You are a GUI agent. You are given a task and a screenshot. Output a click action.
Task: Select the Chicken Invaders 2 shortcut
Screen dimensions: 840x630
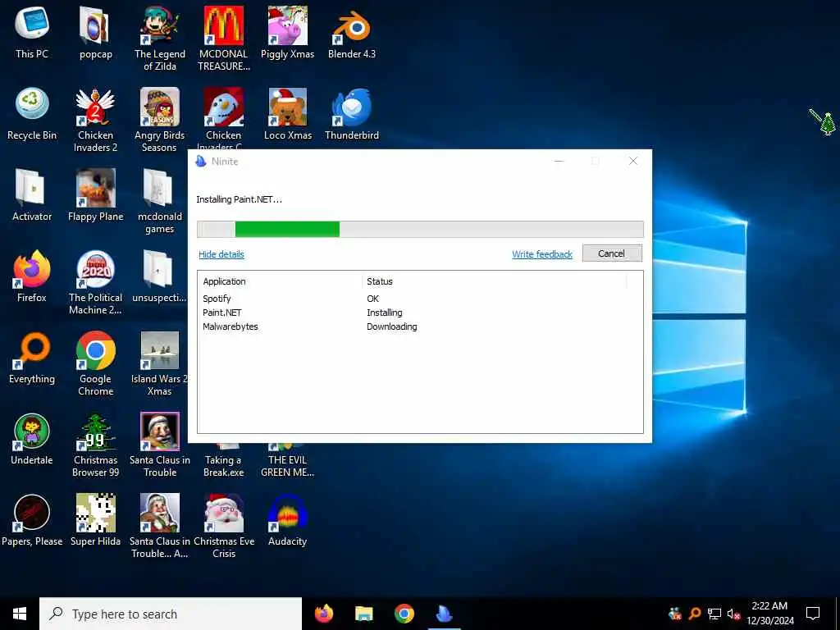pyautogui.click(x=95, y=120)
